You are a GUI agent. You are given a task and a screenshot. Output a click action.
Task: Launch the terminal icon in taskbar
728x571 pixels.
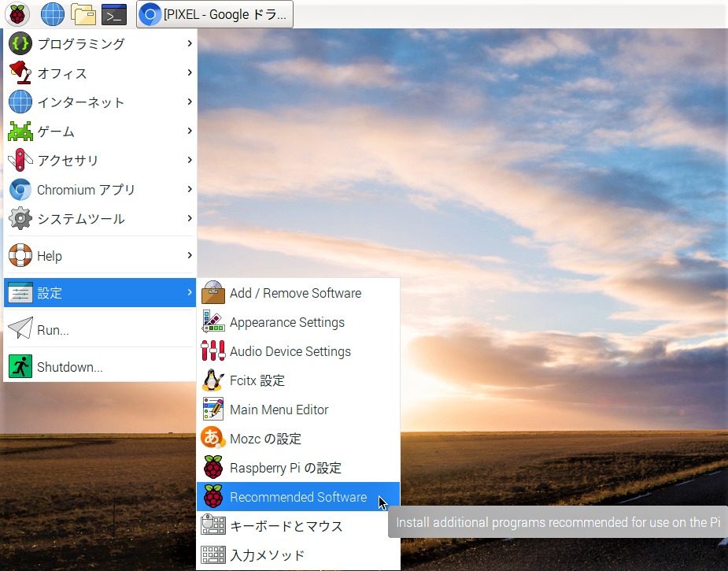click(114, 14)
